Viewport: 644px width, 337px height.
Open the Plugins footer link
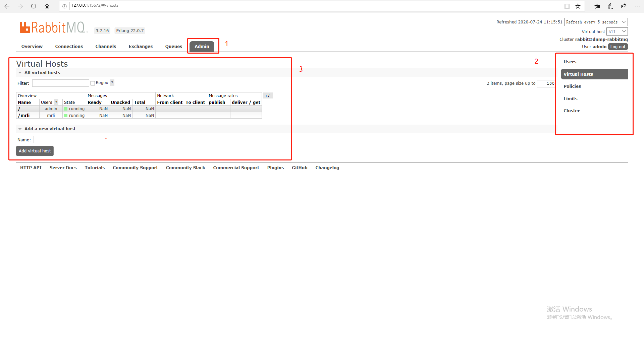(275, 168)
